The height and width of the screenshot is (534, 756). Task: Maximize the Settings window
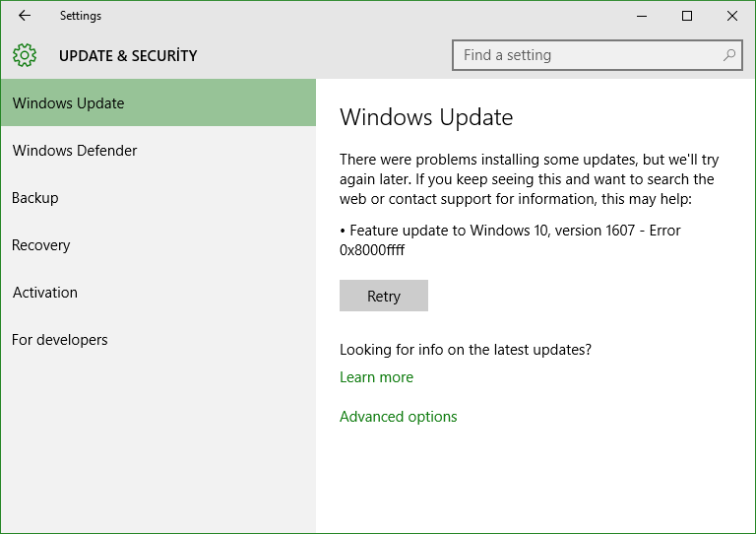click(x=687, y=16)
